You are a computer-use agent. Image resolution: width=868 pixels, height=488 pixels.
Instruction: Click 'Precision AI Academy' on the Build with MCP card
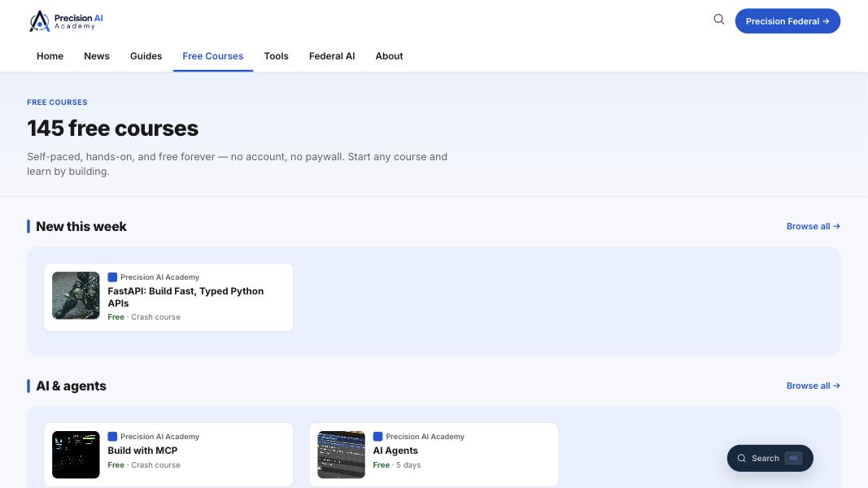(160, 437)
